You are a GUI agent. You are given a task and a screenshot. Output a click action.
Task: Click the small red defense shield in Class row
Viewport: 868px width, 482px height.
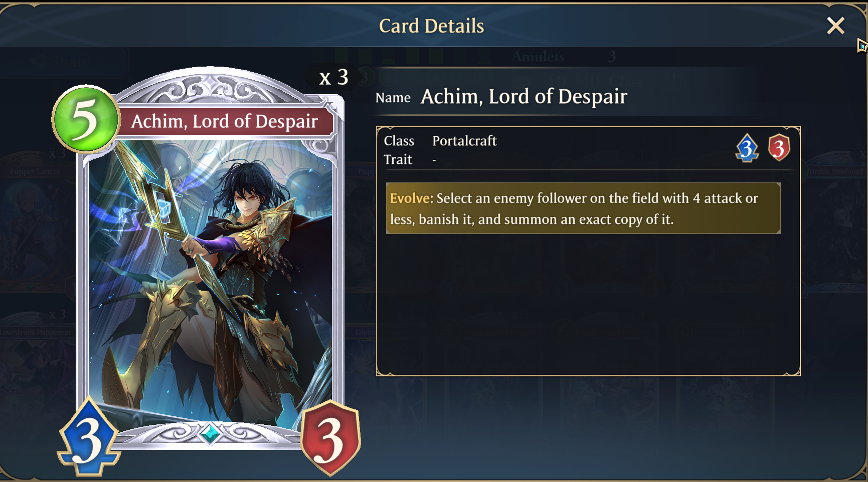coord(779,148)
